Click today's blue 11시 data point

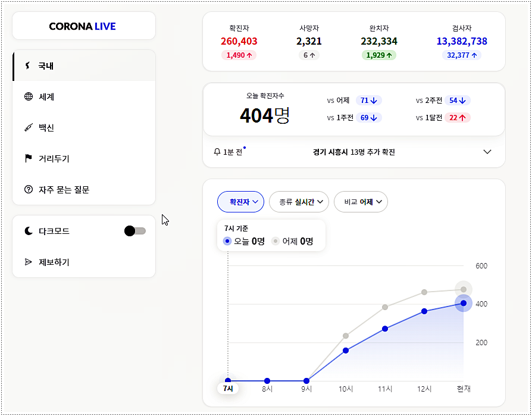tap(385, 329)
